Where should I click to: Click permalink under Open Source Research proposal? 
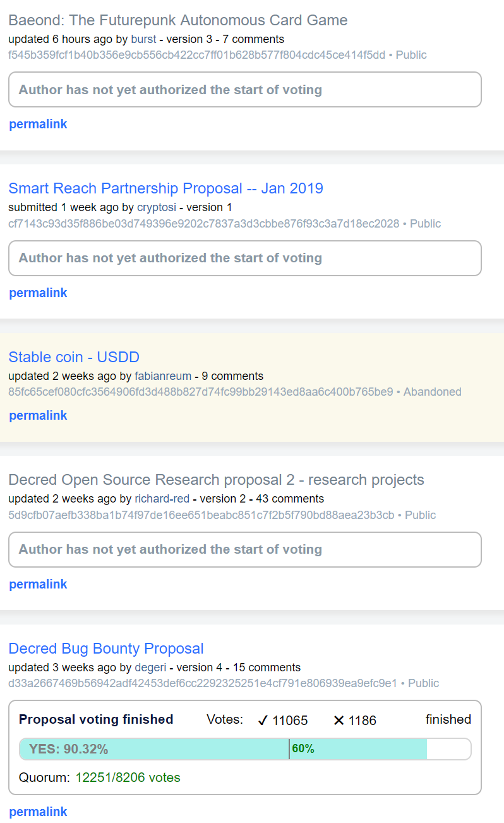(x=38, y=584)
